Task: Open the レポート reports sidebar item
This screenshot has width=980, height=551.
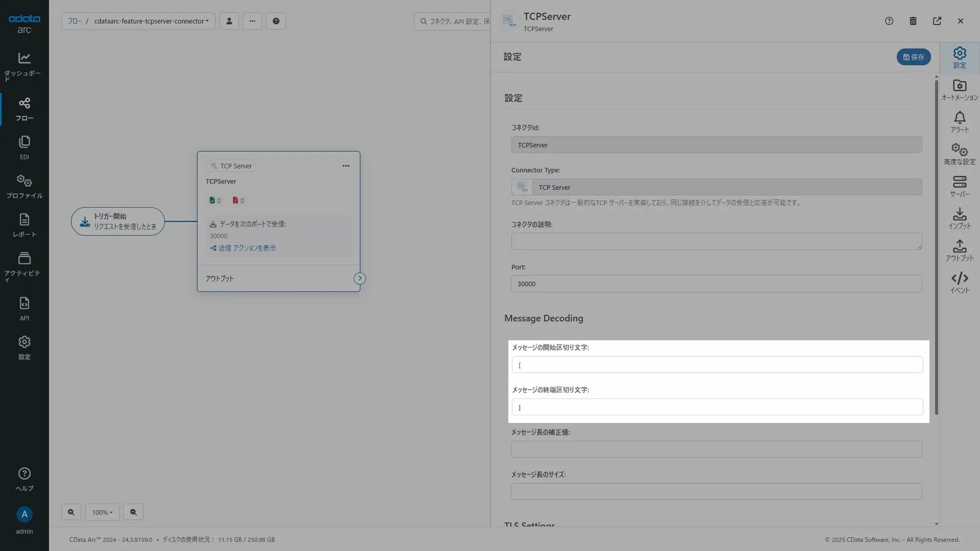Action: point(24,226)
